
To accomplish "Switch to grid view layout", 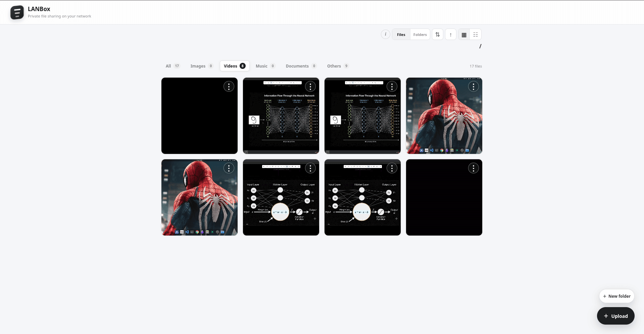I will (464, 35).
